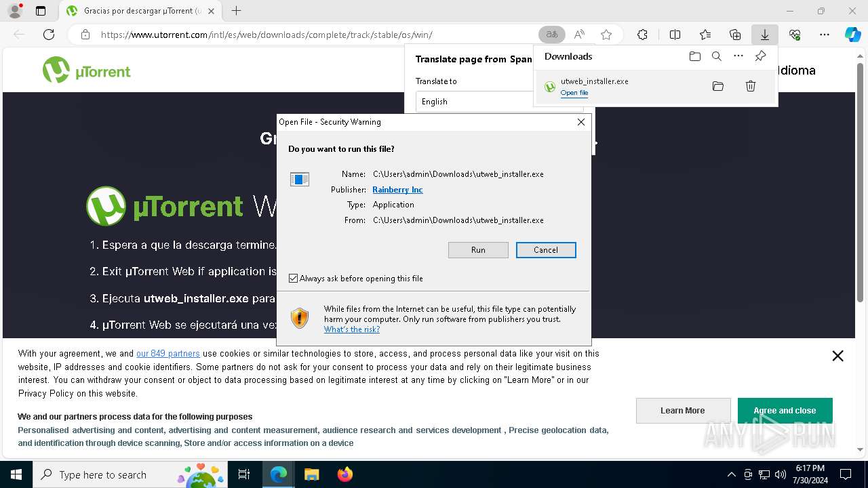Viewport: 868px width, 488px height.
Task: Click Open file link for utweb_installer.exe
Action: coord(574,93)
